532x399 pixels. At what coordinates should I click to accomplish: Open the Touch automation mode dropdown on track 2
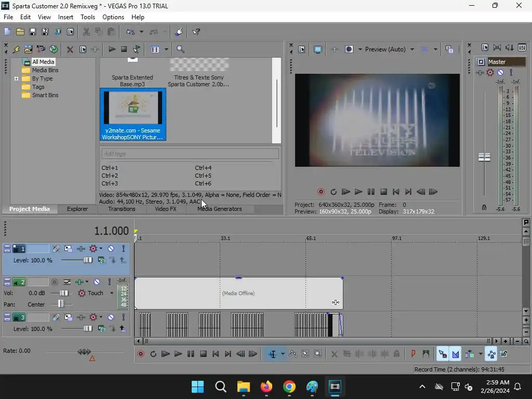coord(112,293)
